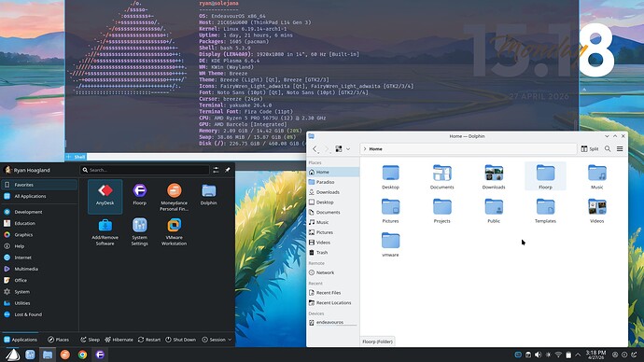The width and height of the screenshot is (644, 362).
Task: Open System Settings from launcher favorites
Action: (x=140, y=232)
